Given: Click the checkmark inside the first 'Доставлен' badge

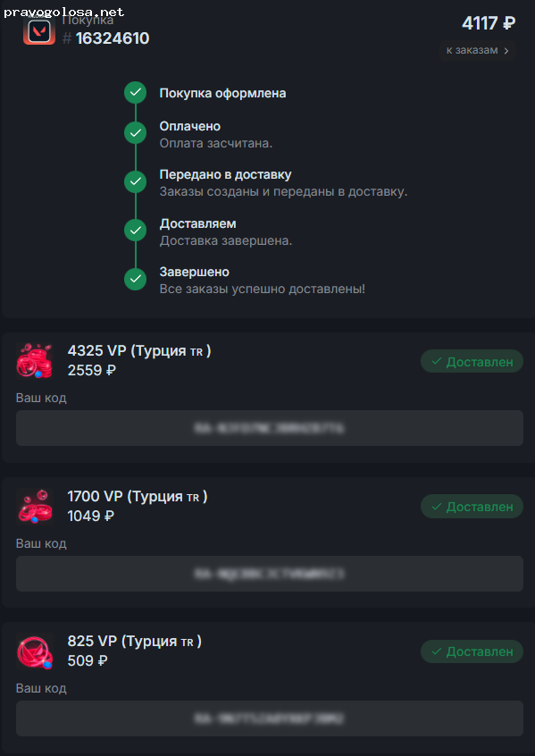Looking at the screenshot, I should [x=437, y=361].
